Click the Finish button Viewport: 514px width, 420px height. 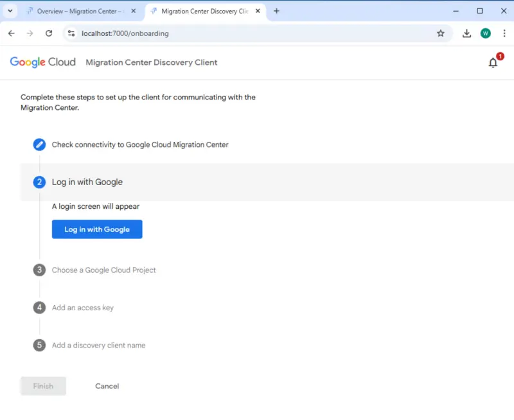42,386
